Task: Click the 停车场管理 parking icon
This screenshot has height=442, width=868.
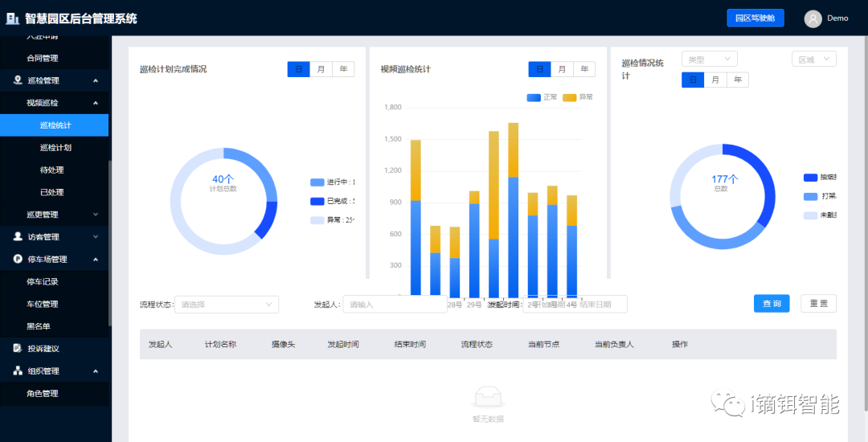Action: pyautogui.click(x=18, y=260)
